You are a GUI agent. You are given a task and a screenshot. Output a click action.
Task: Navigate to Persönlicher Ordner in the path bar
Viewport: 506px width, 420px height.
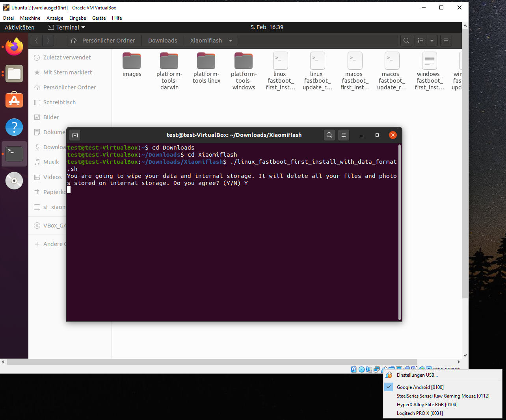tap(103, 41)
